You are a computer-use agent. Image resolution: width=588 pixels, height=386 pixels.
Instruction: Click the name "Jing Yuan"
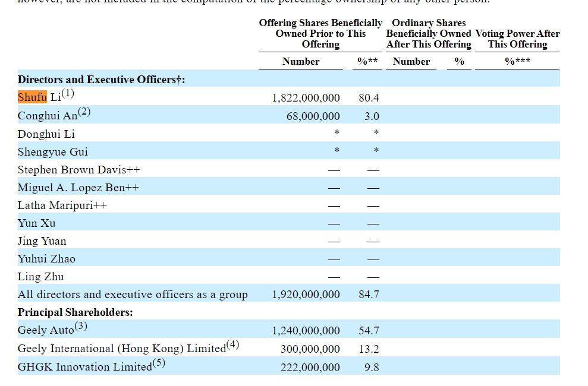[42, 241]
